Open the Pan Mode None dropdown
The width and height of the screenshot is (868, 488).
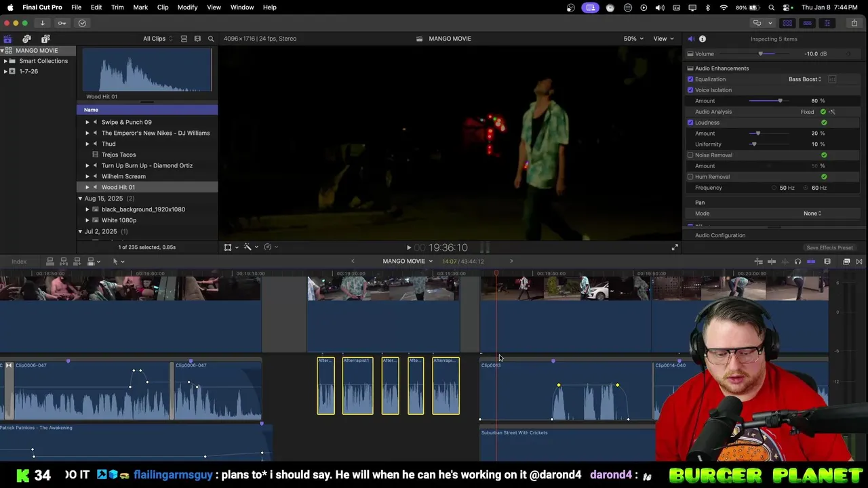click(x=812, y=213)
